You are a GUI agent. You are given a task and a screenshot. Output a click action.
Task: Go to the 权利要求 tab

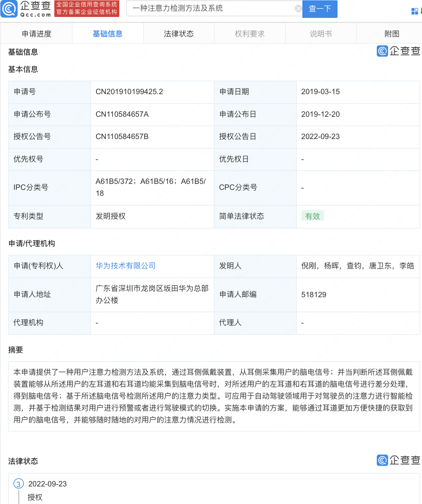click(x=250, y=34)
